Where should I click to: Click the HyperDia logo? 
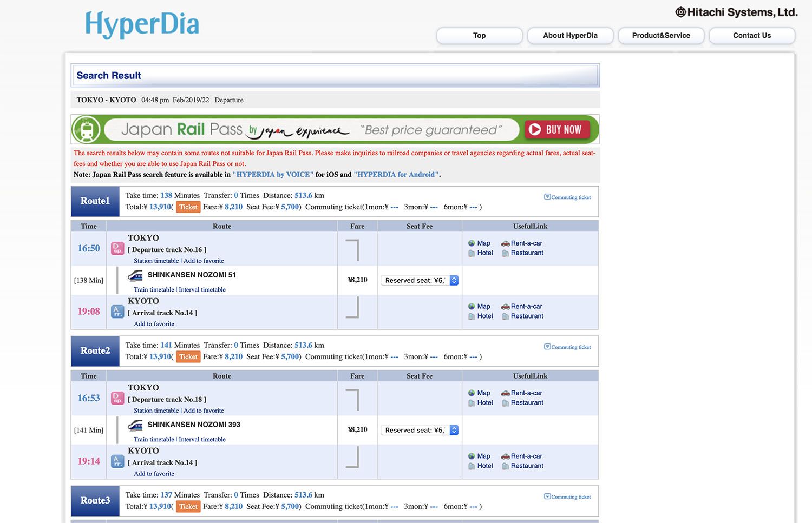pyautogui.click(x=142, y=25)
